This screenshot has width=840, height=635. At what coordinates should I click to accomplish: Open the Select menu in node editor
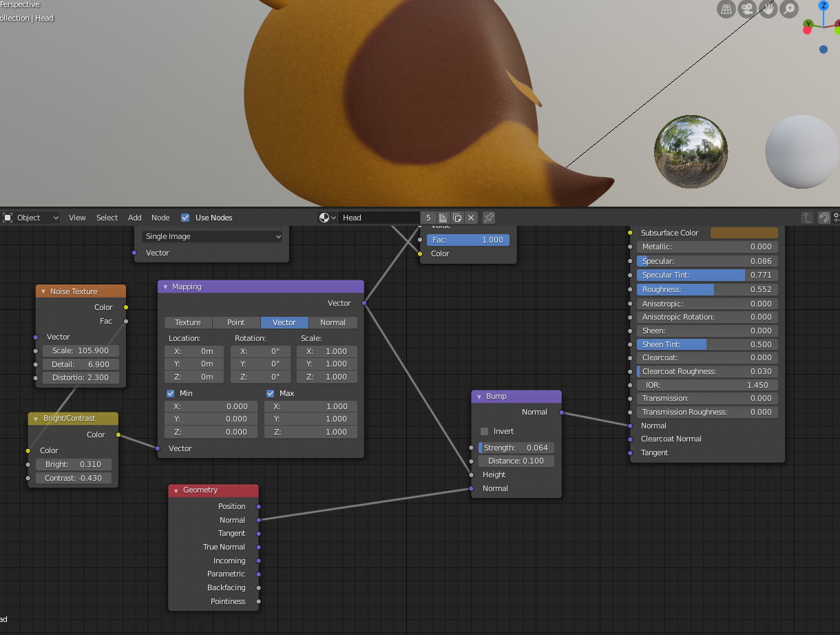pyautogui.click(x=107, y=218)
